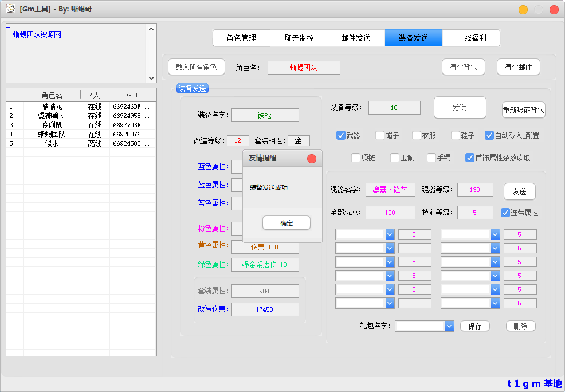Click the 技能等级 input field
The image size is (565, 392).
(475, 213)
